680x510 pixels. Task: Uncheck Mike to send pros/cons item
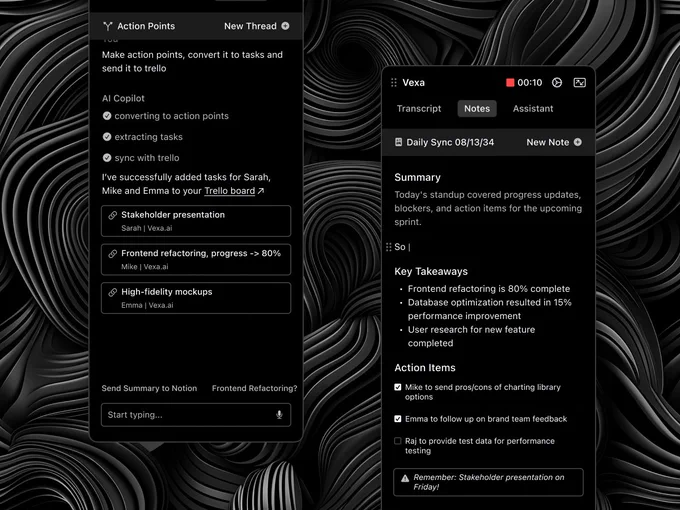pos(398,387)
